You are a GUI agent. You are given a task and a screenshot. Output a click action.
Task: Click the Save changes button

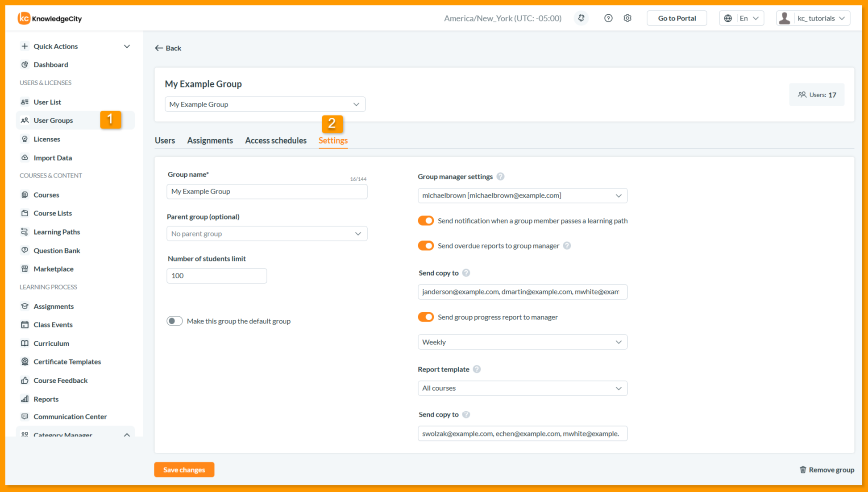pyautogui.click(x=184, y=470)
